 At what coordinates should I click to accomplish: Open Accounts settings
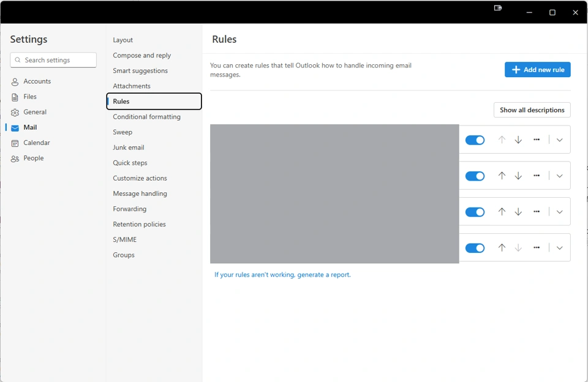click(x=37, y=81)
